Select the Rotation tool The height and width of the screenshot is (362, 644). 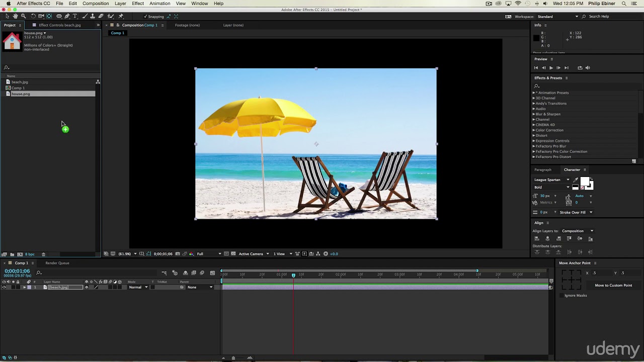[33, 16]
